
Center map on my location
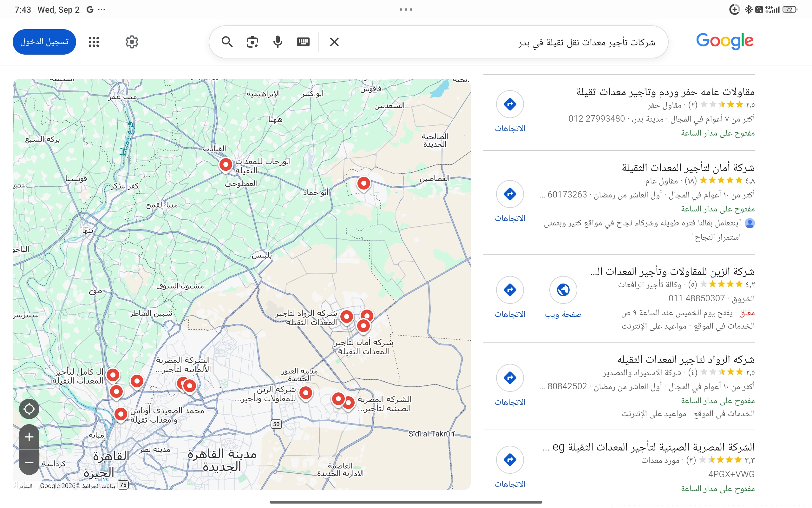click(29, 409)
